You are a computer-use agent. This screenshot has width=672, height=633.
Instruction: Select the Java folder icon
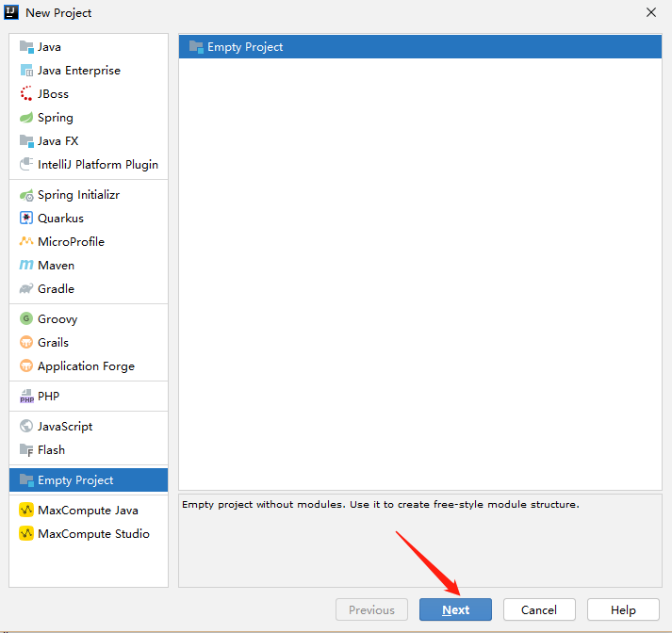pyautogui.click(x=26, y=47)
